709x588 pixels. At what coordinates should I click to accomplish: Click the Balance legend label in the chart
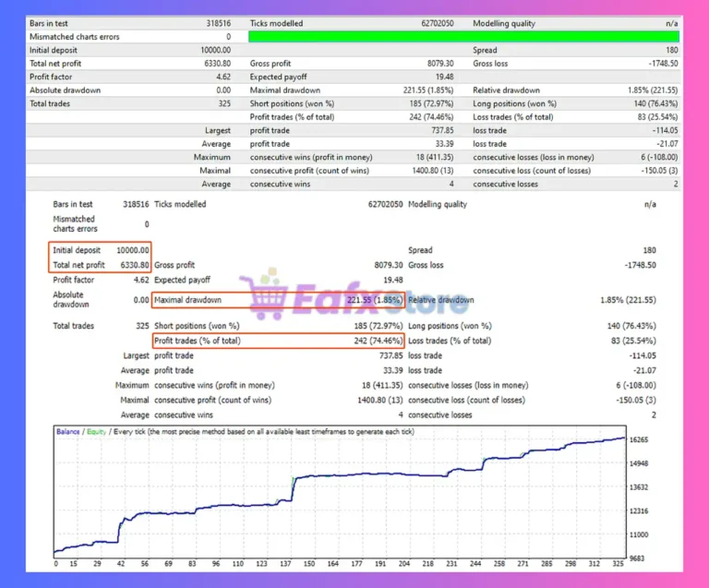67,432
